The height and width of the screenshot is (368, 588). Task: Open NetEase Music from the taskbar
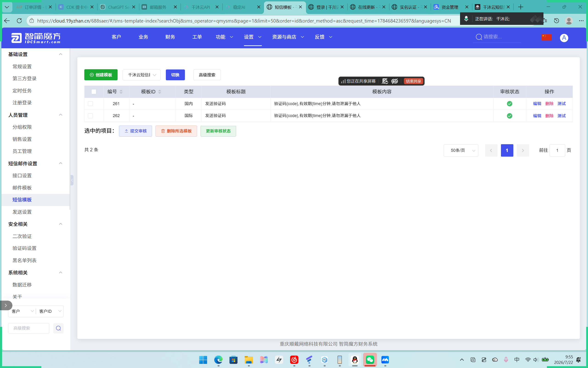294,359
